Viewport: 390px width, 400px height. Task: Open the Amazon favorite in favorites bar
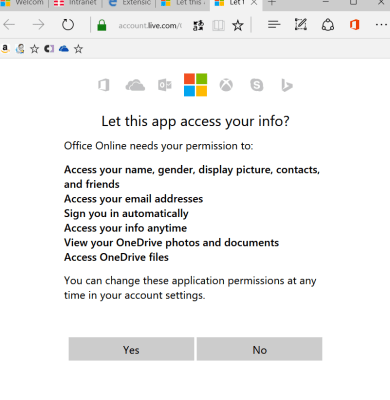coord(5,49)
